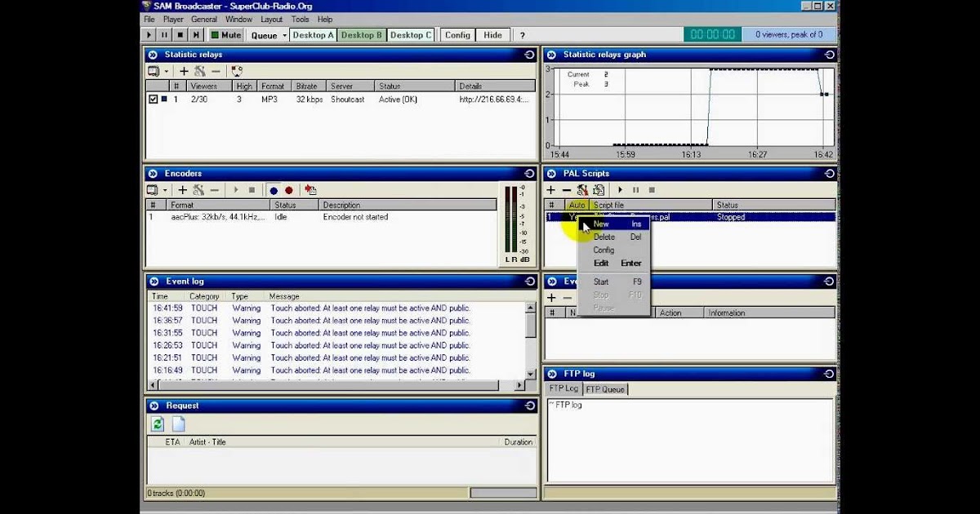Toggle the red record encoder button
The height and width of the screenshot is (514, 980).
click(288, 190)
